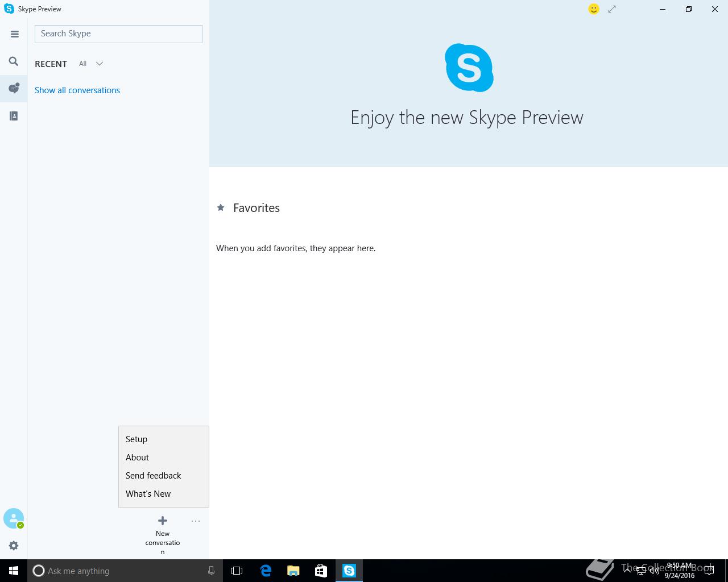This screenshot has width=728, height=582.
Task: Click the search magnifier sidebar icon
Action: coord(14,61)
